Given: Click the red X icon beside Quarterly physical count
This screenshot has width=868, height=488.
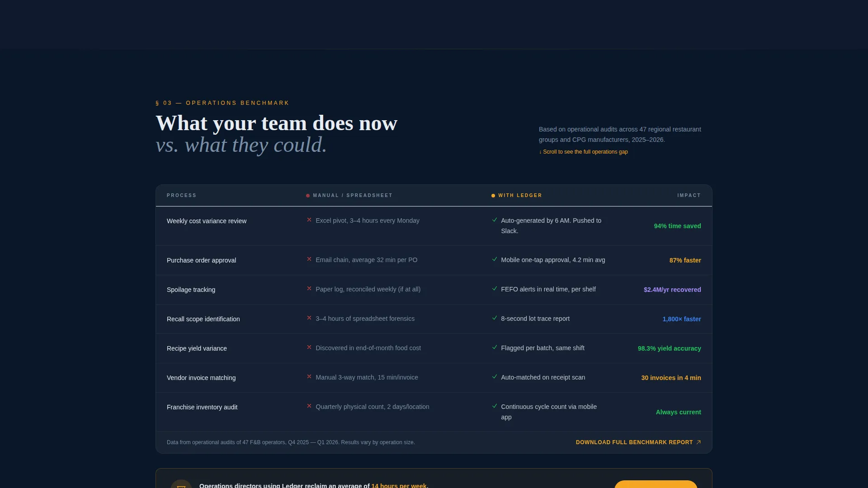Looking at the screenshot, I should (x=309, y=406).
